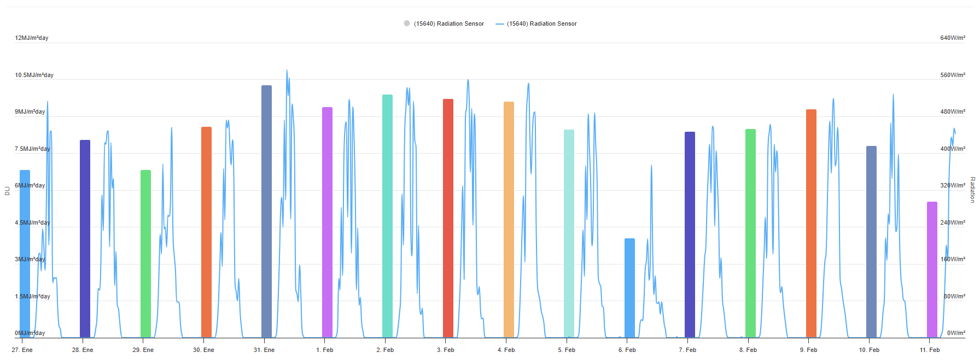Click the green DLI bar for 8. Feb
Screen dimensions: 980x364
750,233
